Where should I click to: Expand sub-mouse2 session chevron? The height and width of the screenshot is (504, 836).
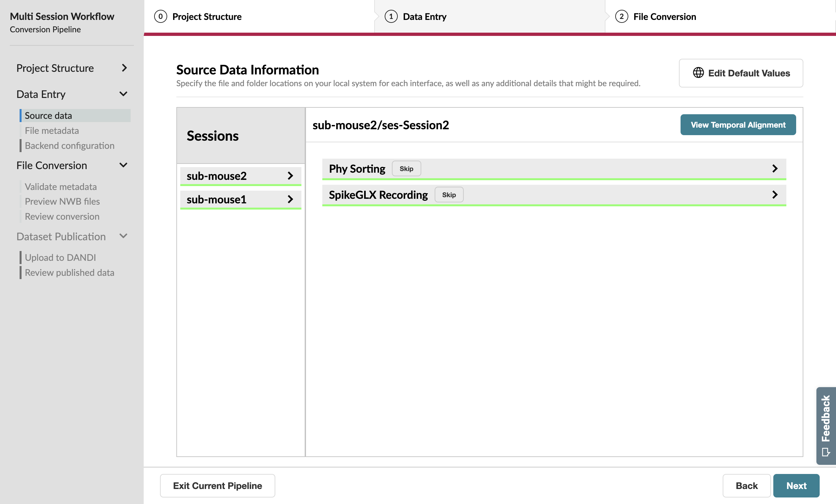point(290,176)
